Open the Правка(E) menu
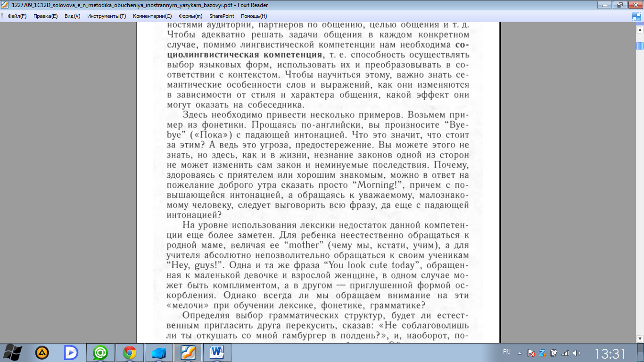Image resolution: width=644 pixels, height=362 pixels. (x=45, y=16)
